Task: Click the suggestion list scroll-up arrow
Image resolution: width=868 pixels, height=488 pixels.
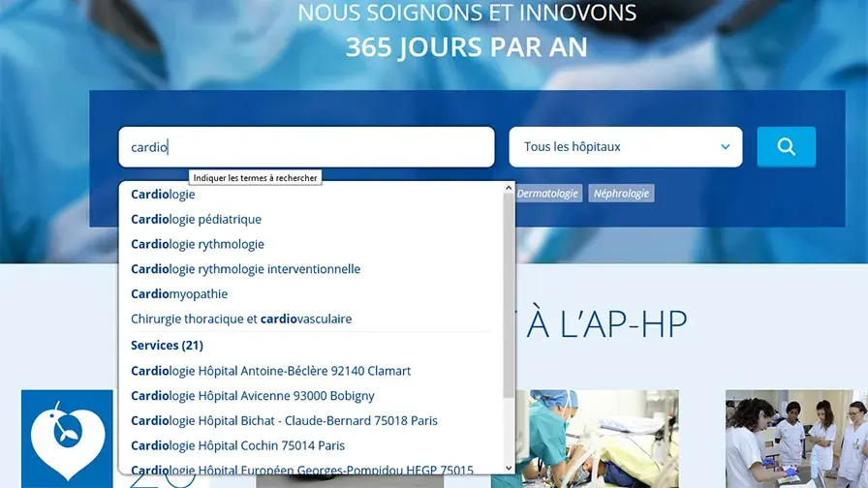Action: coord(509,188)
